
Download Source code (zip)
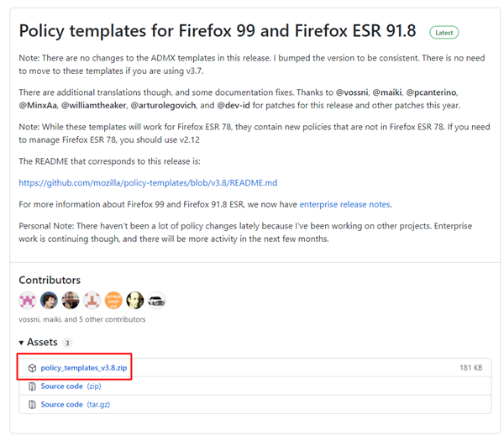[x=71, y=386]
